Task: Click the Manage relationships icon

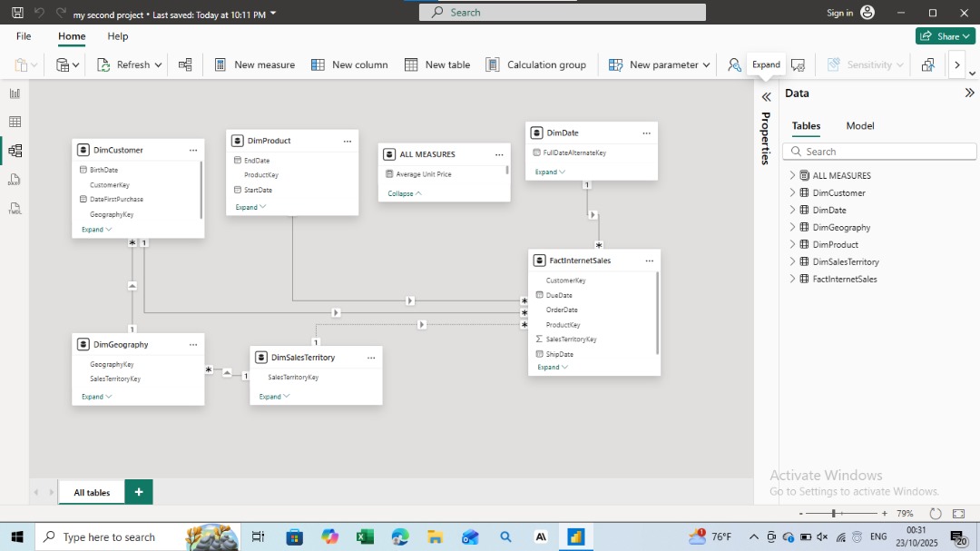Action: pyautogui.click(x=185, y=64)
